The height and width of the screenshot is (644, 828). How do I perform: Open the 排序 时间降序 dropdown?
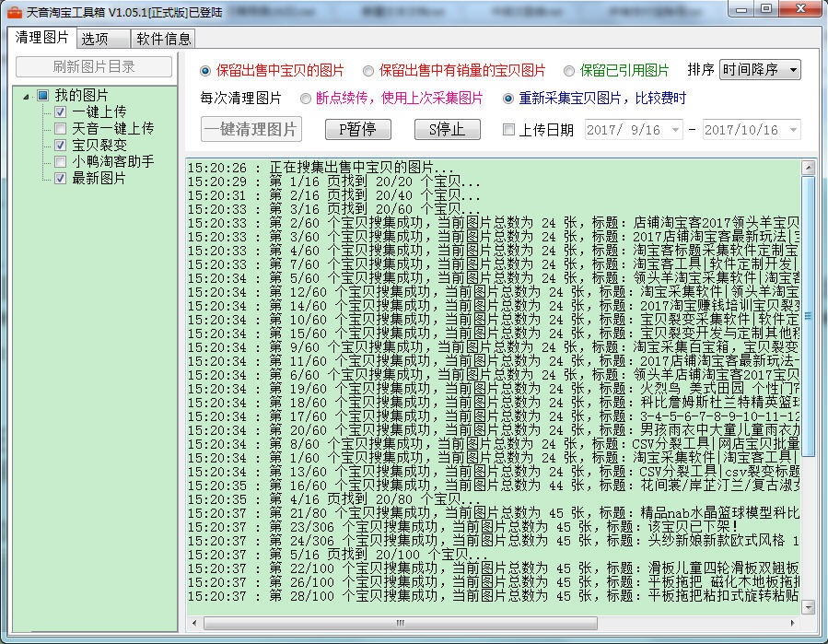coord(760,70)
